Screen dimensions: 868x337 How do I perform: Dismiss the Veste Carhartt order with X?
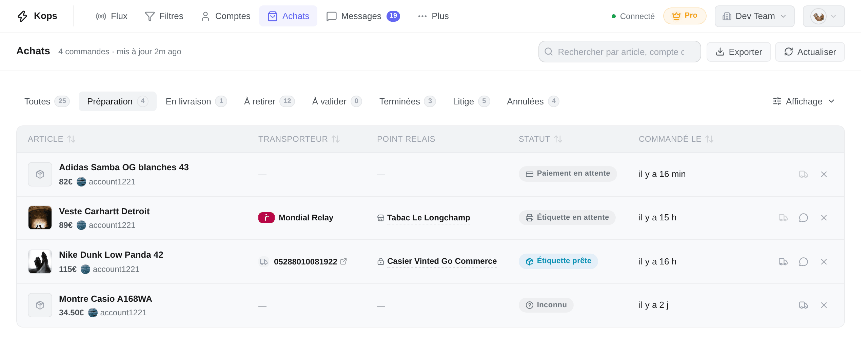[x=824, y=218]
